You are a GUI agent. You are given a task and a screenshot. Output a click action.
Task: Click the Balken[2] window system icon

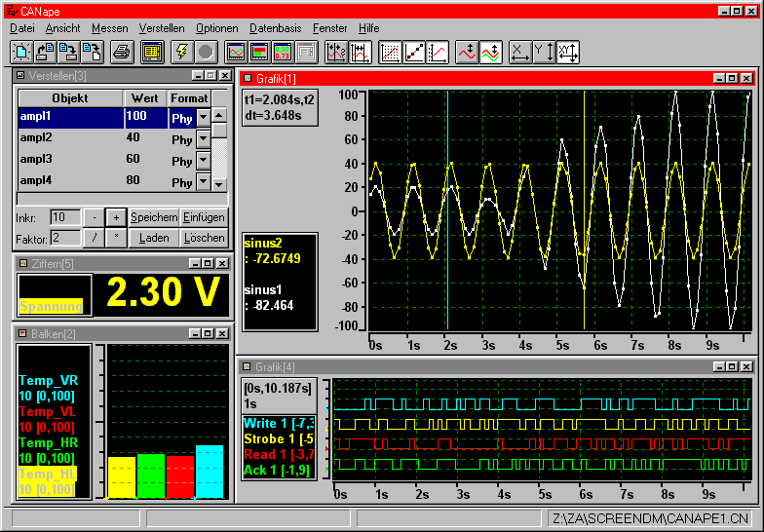[x=21, y=333]
